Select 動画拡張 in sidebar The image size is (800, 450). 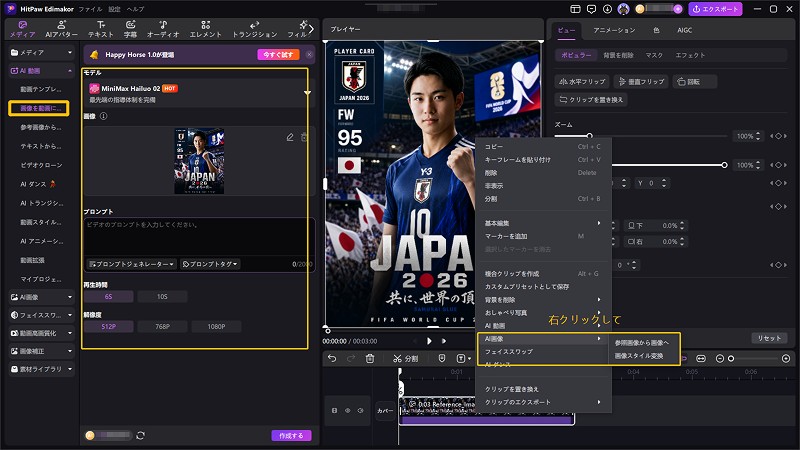coord(32,260)
